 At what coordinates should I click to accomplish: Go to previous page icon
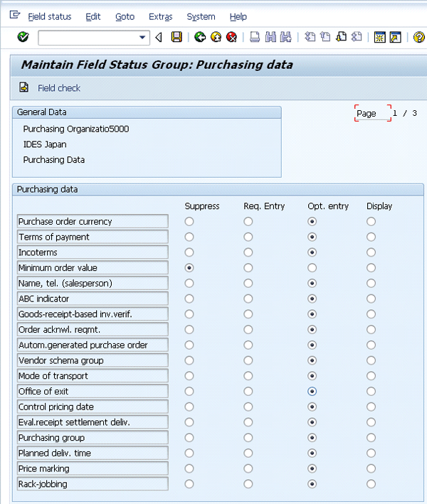coord(325,37)
